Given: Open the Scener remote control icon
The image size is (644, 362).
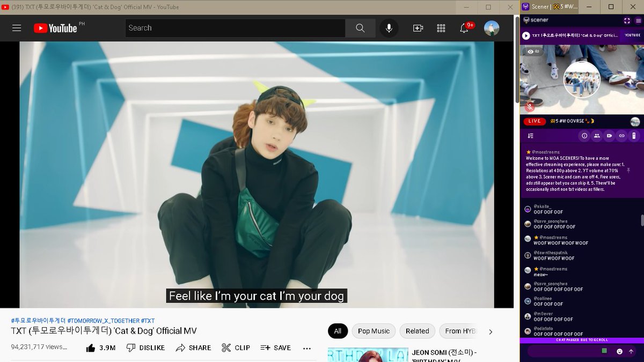Looking at the screenshot, I should 634,136.
